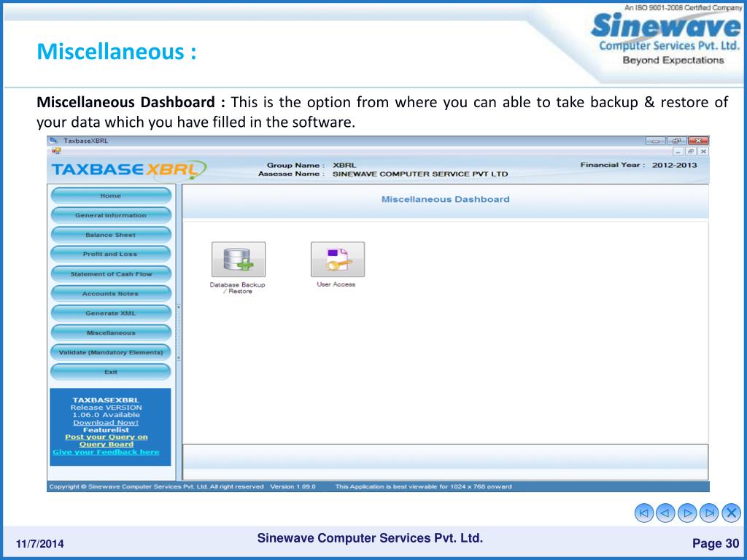Image resolution: width=747 pixels, height=560 pixels.
Task: Click the Page 30 footer label
Action: 716,543
